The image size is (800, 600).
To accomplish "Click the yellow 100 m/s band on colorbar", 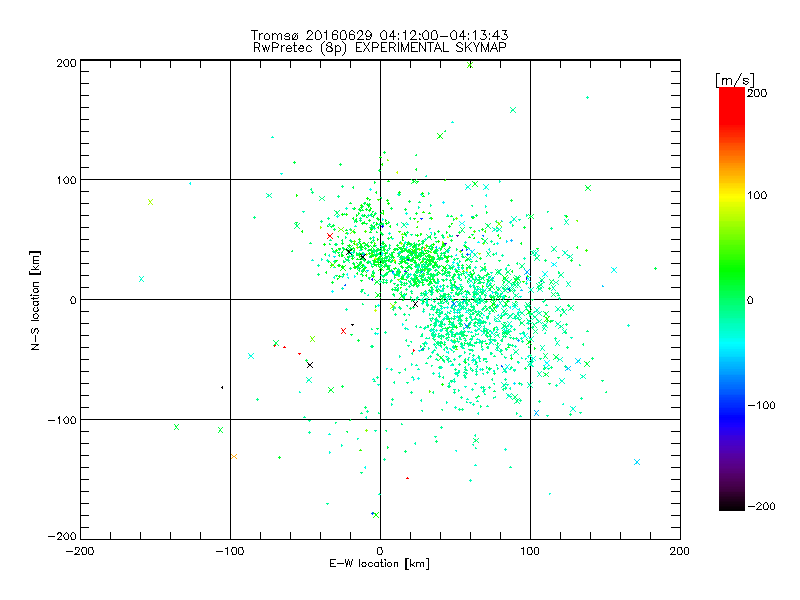I will click(732, 196).
